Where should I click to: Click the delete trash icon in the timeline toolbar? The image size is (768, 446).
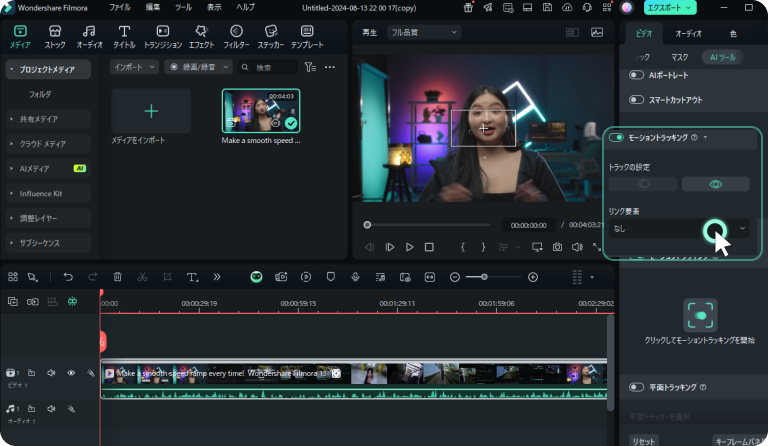point(118,277)
